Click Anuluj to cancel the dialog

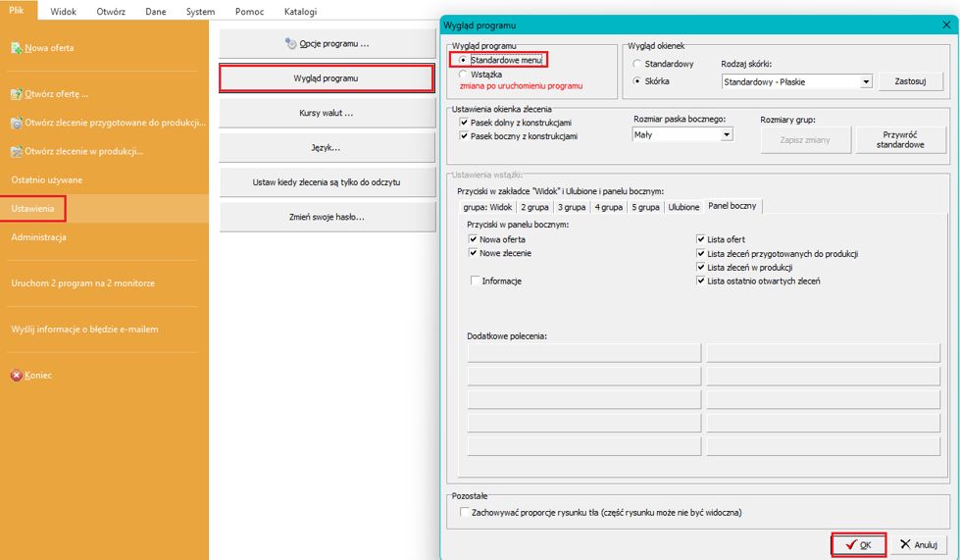pos(919,544)
